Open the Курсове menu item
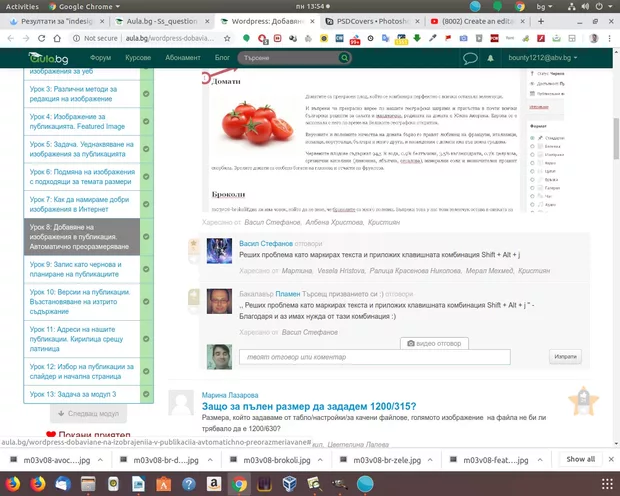Screen dimensions: 620x496 click(x=138, y=58)
